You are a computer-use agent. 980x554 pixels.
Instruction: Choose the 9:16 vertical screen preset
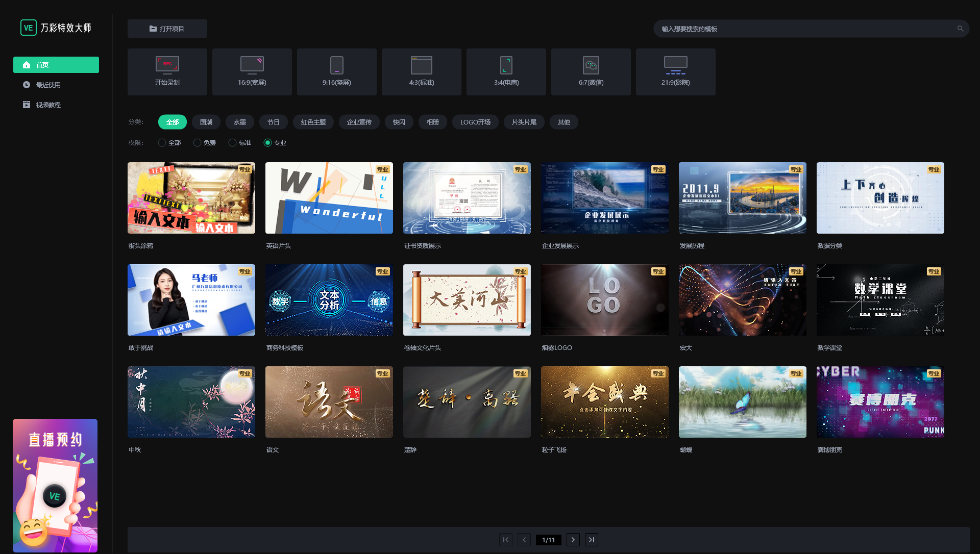pos(336,65)
